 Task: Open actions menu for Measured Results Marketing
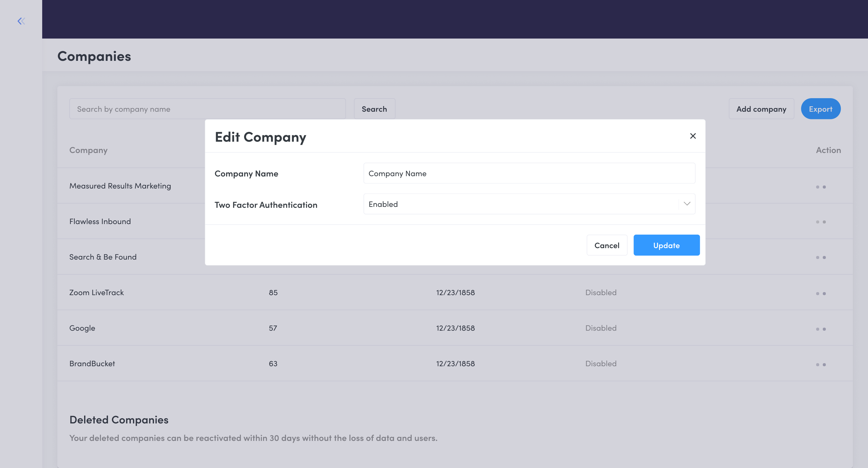pyautogui.click(x=820, y=187)
